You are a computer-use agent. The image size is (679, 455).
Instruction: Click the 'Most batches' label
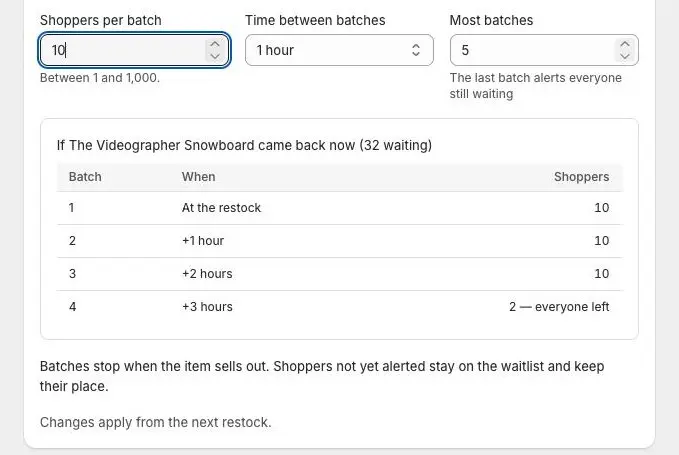[x=491, y=20]
